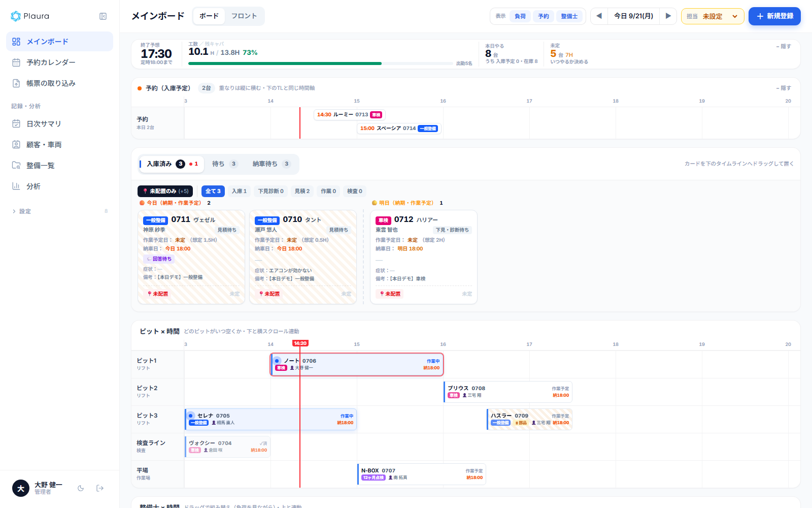The width and height of the screenshot is (812, 508).
Task: Click 新規登録 button
Action: 774,16
